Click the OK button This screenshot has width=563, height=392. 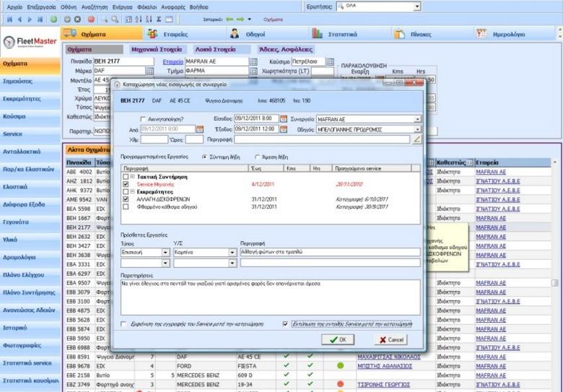pyautogui.click(x=338, y=339)
